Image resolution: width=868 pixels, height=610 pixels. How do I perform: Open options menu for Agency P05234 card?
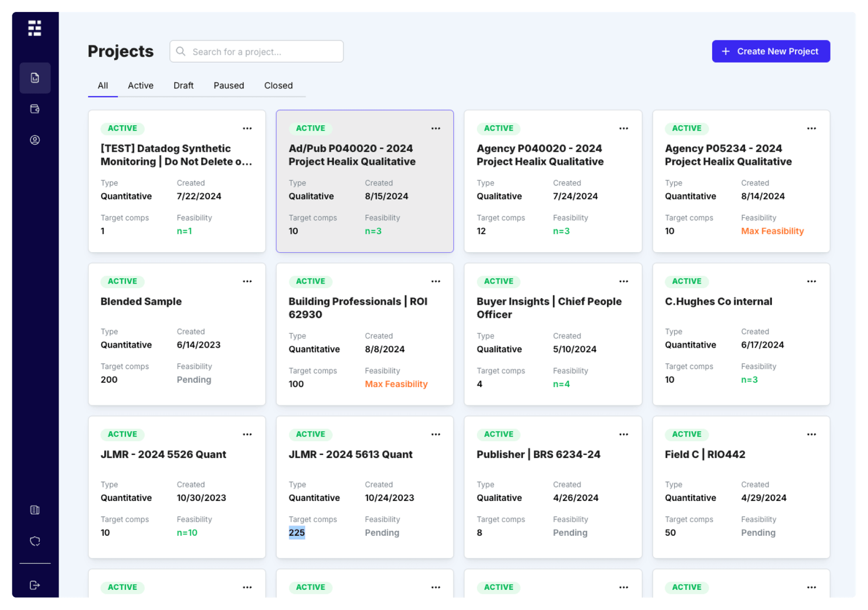[x=812, y=129]
